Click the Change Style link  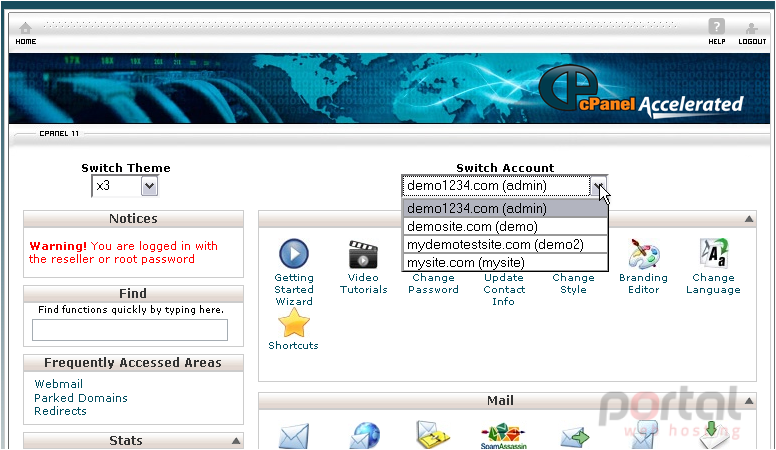(573, 284)
